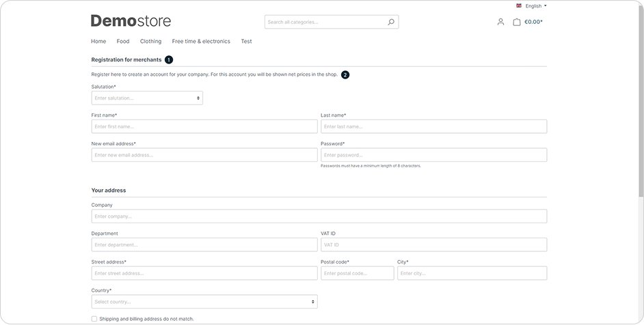Check shipping and billing address mismatch box

(x=94, y=319)
